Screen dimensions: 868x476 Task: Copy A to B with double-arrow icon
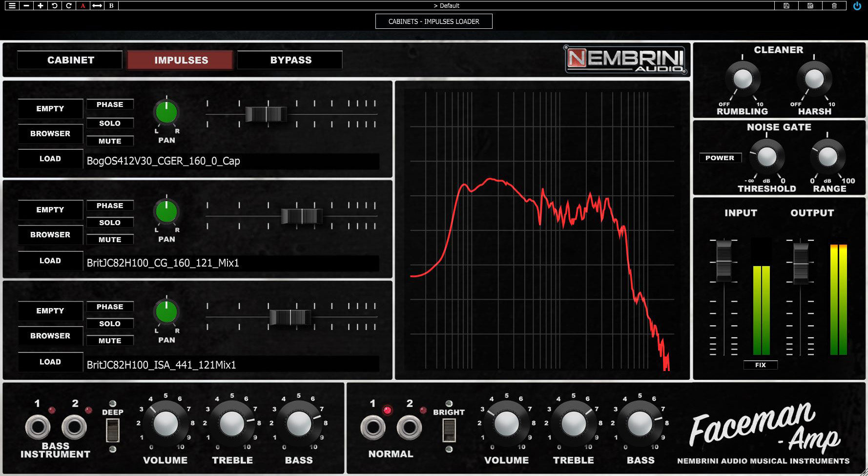[x=97, y=6]
